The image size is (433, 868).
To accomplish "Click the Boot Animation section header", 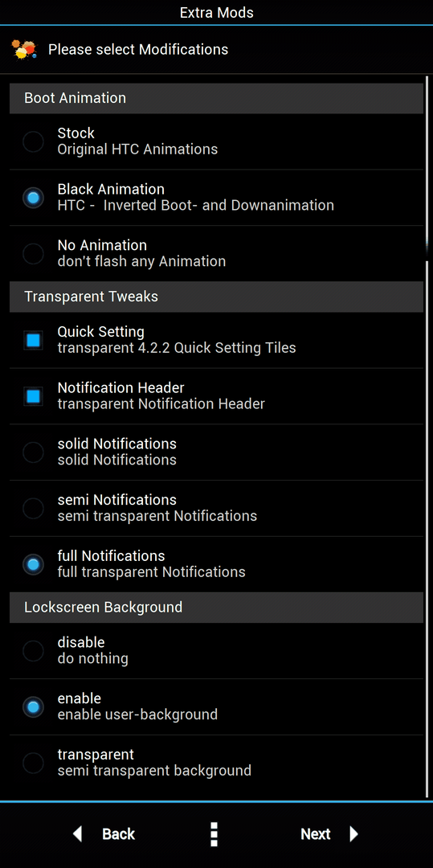I will click(216, 98).
